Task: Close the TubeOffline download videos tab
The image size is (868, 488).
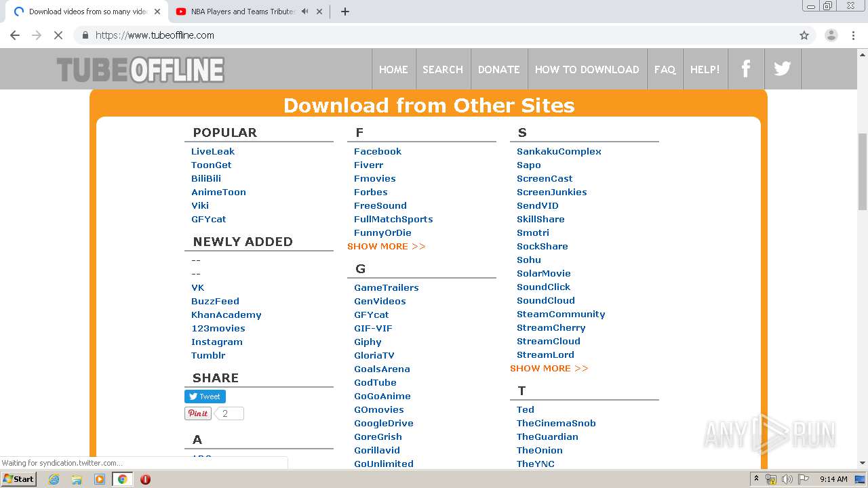Action: pos(157,12)
